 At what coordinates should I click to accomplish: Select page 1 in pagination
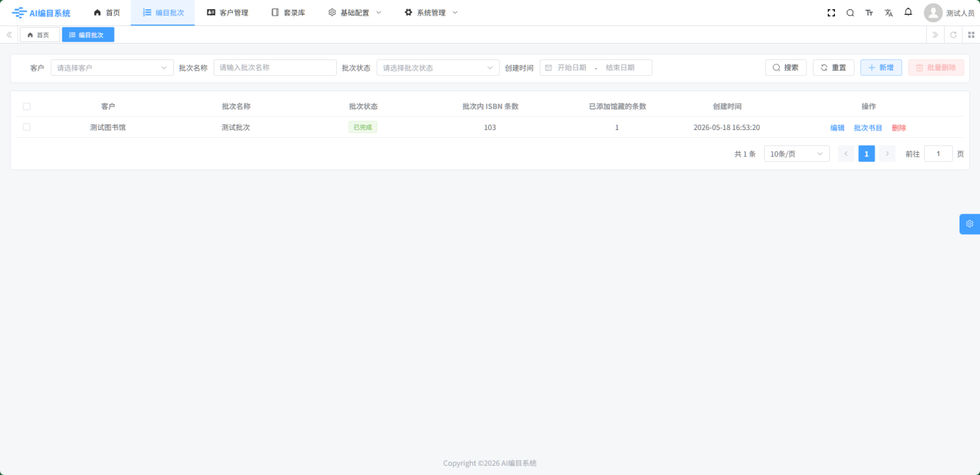[x=867, y=153]
